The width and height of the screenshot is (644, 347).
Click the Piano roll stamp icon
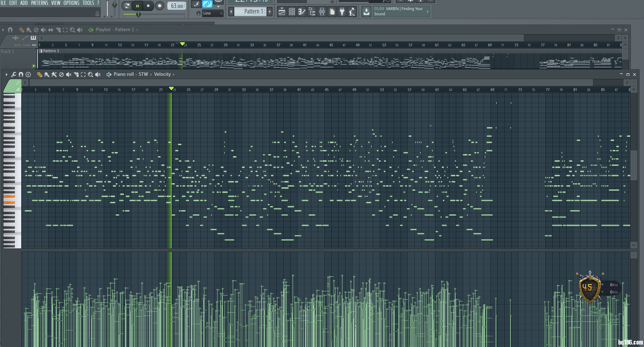28,74
